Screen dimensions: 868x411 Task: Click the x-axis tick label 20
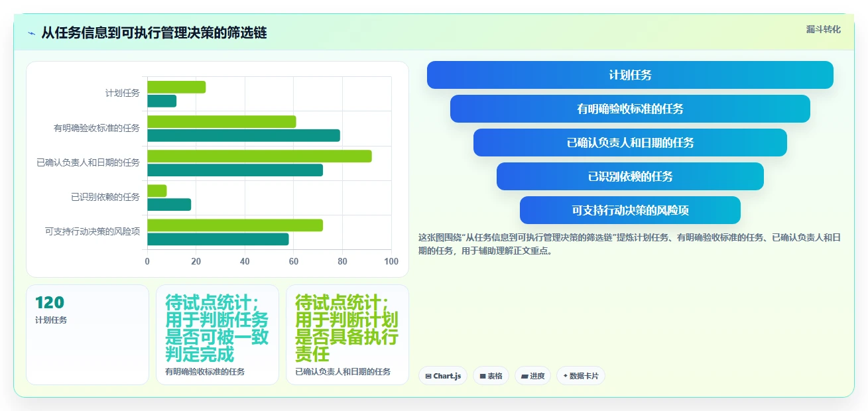tap(196, 261)
